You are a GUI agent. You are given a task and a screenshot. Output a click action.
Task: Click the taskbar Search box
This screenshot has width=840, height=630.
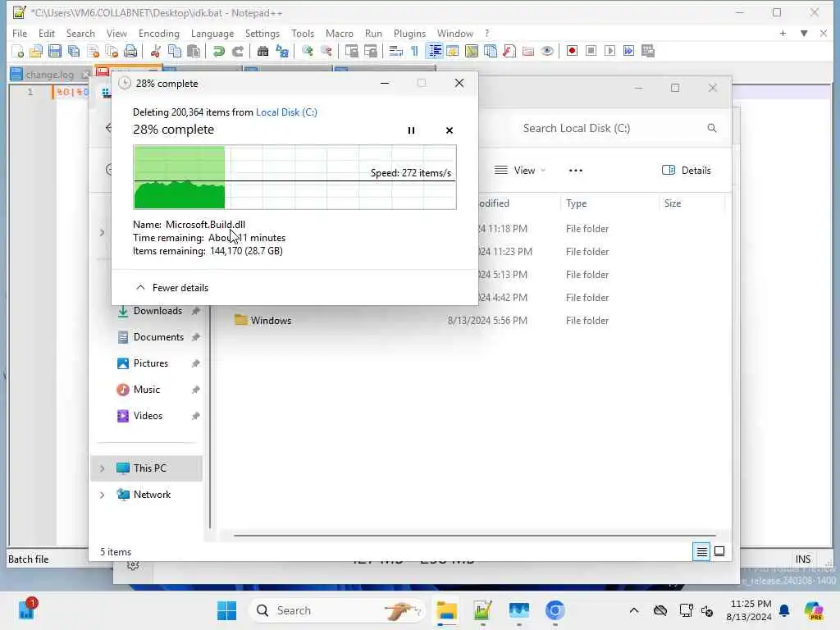pos(337,610)
